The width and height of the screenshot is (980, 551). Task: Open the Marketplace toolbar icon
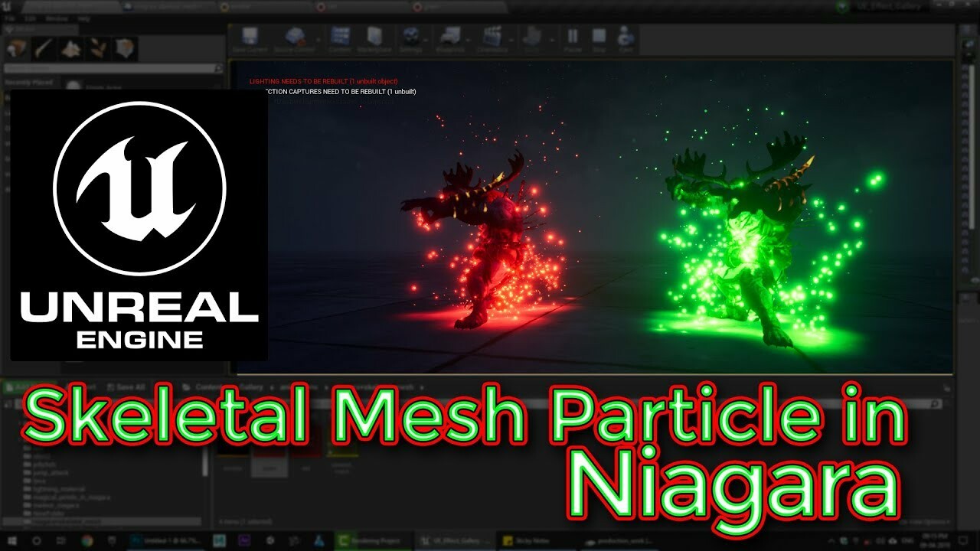(375, 40)
